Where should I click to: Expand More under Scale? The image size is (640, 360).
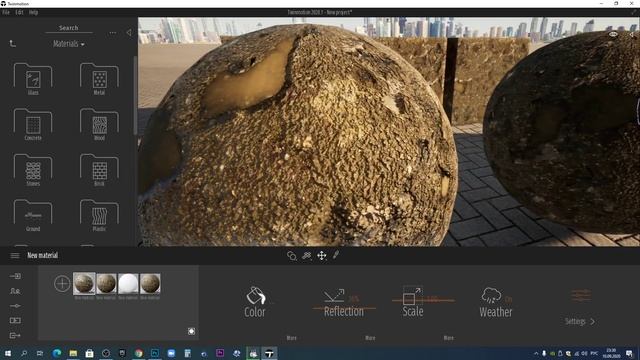449,338
